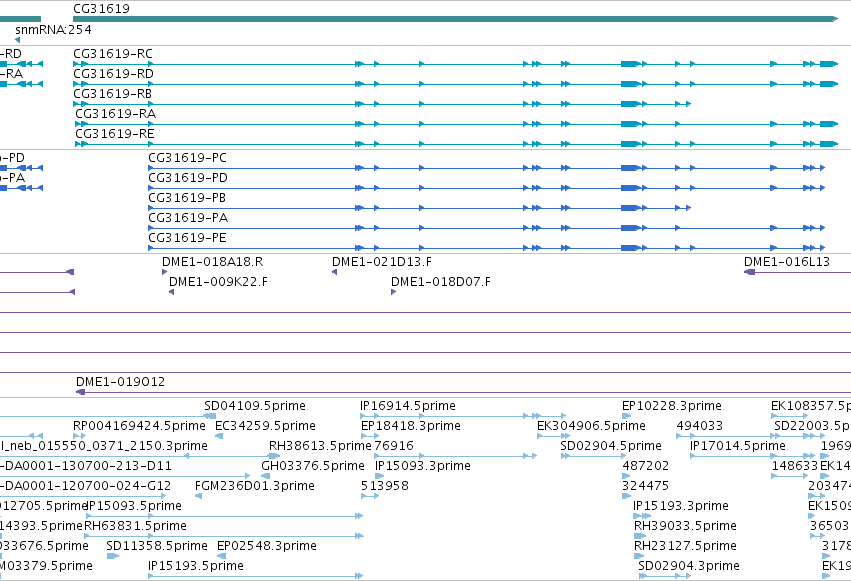851x581 pixels.
Task: Select EST RP004169424.5prime
Action: click(x=139, y=426)
